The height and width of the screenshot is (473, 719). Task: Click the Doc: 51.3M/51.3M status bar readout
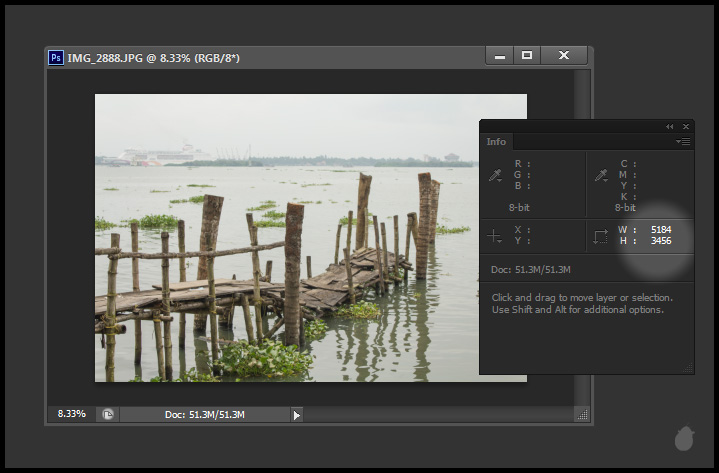point(204,414)
